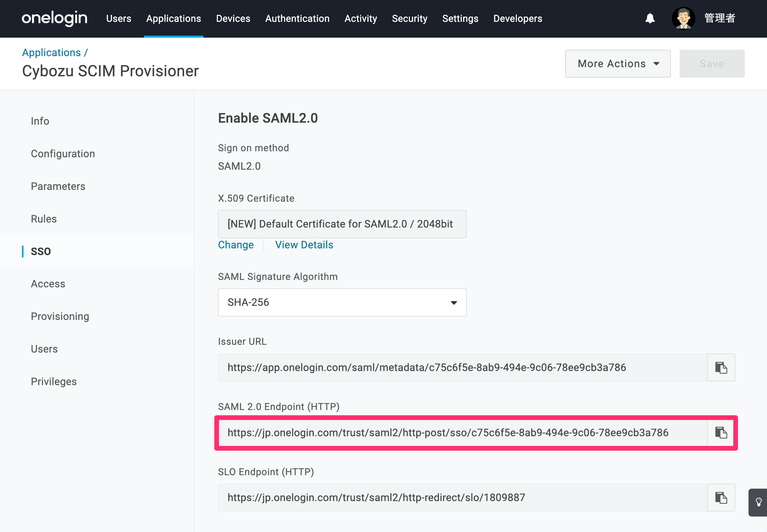The width and height of the screenshot is (767, 532).
Task: Copy the SAML 2.0 Endpoint URL
Action: point(721,433)
